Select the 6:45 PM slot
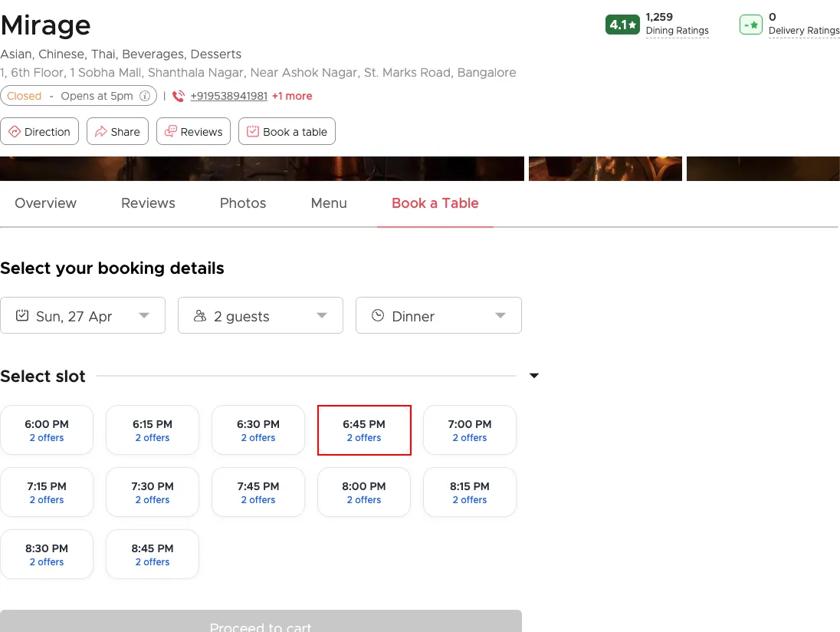The image size is (840, 632). click(364, 430)
